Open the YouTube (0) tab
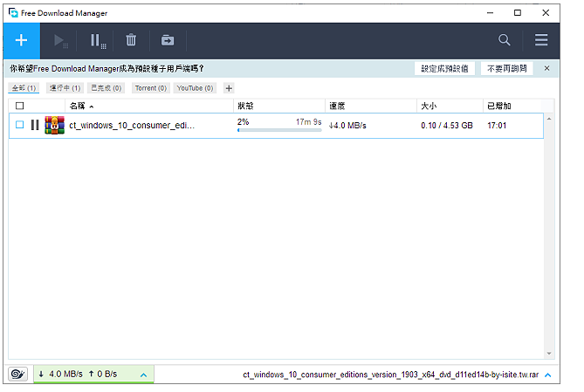 click(x=195, y=88)
